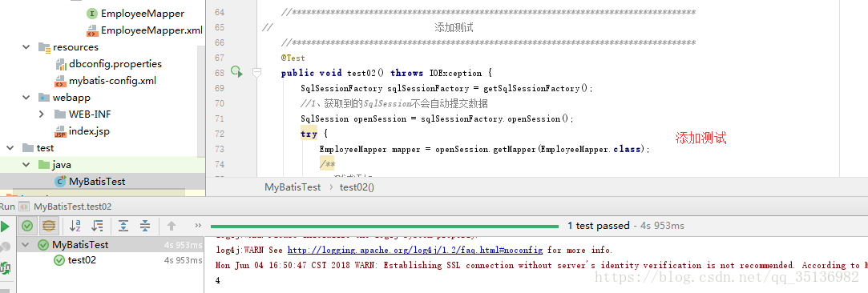Click the Expand All test results icon
Screen dimensions: 868x293
[x=123, y=226]
